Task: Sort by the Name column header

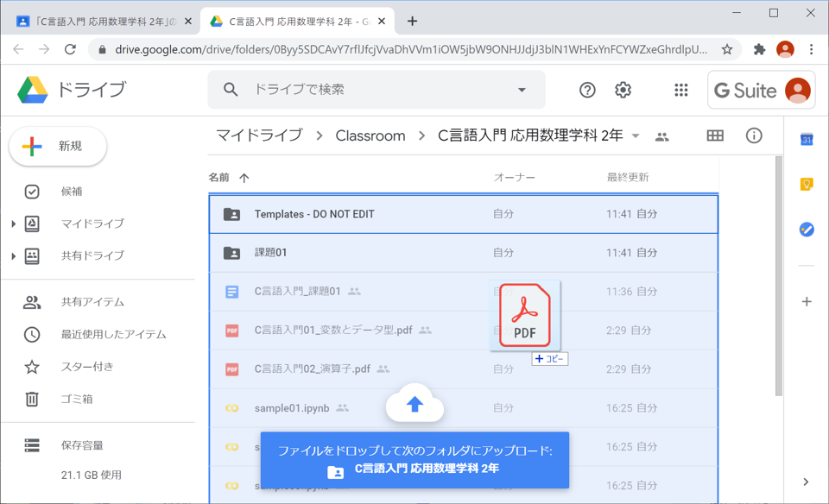Action: (x=219, y=178)
